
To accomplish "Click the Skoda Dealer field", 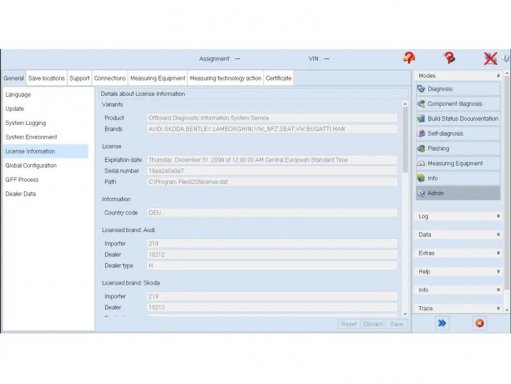I will 272,307.
